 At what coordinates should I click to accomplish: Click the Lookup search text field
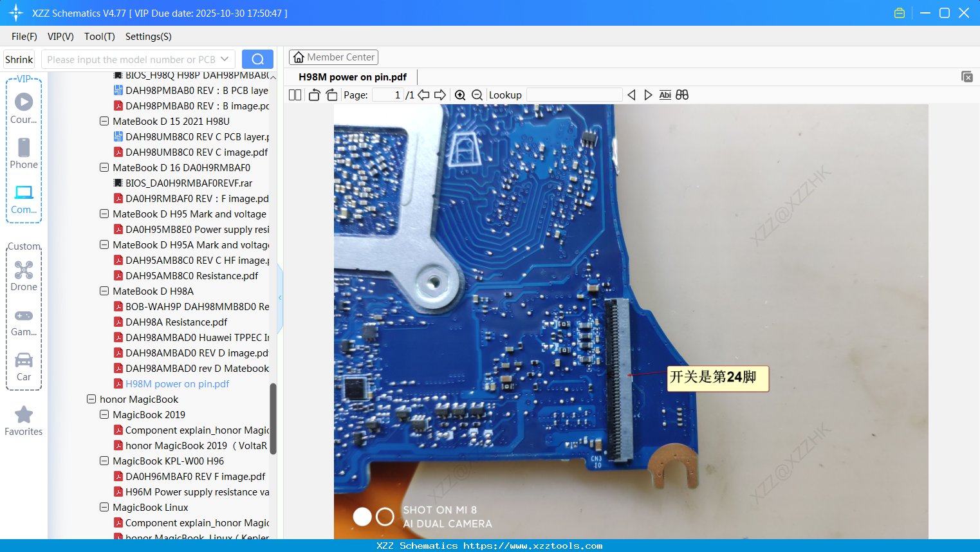(x=575, y=95)
